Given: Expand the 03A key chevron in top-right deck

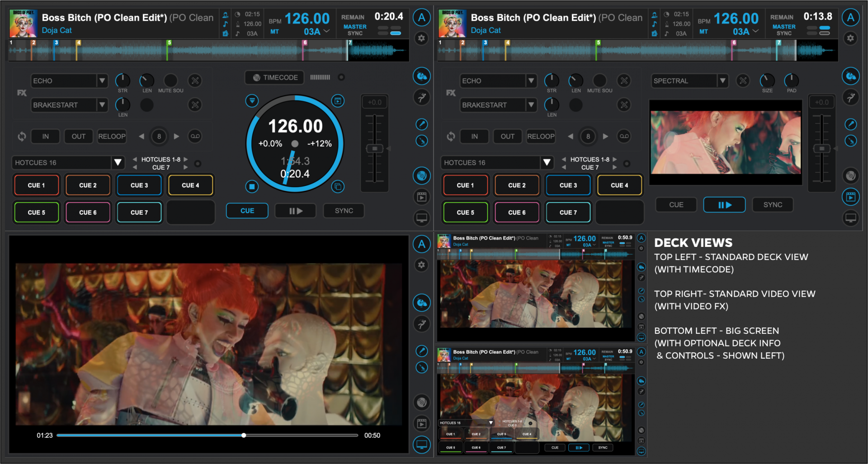Looking at the screenshot, I should coord(755,31).
